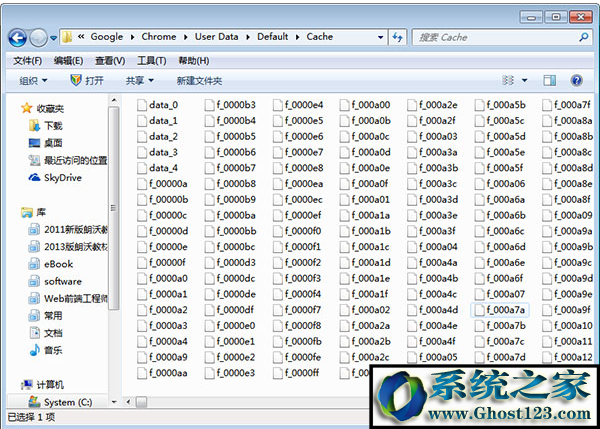Select file name f_000a9f
Screen dimensions: 600x429
pyautogui.click(x=572, y=310)
